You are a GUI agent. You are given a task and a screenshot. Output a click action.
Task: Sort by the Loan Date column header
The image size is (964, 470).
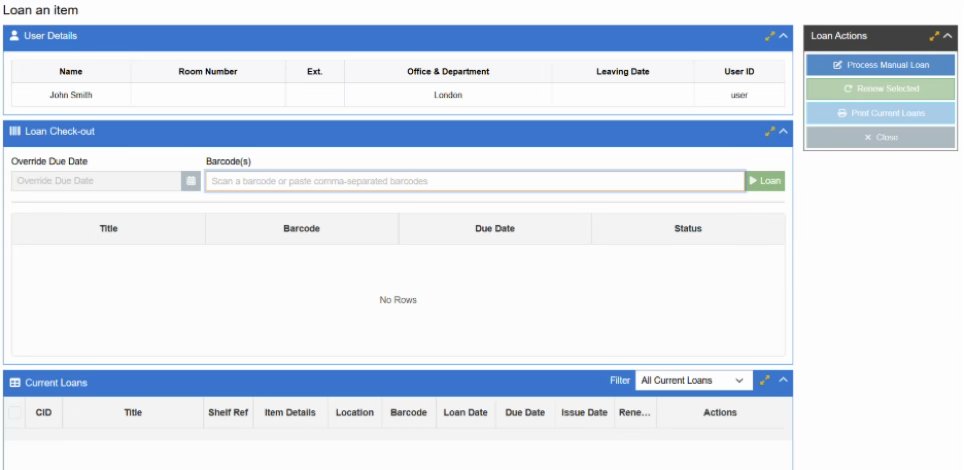click(465, 412)
